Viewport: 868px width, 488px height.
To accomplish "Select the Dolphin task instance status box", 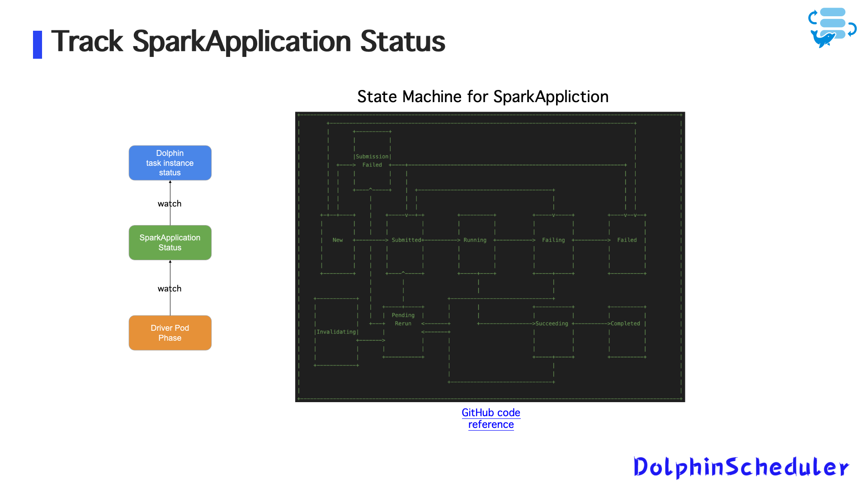I will click(170, 163).
